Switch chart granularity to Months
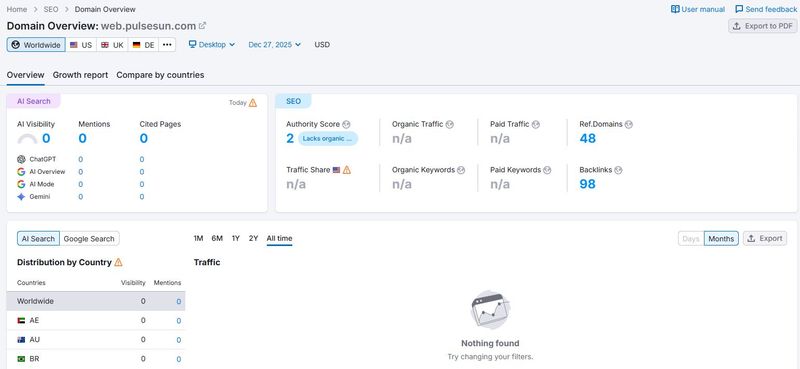The image size is (800, 369). [721, 238]
